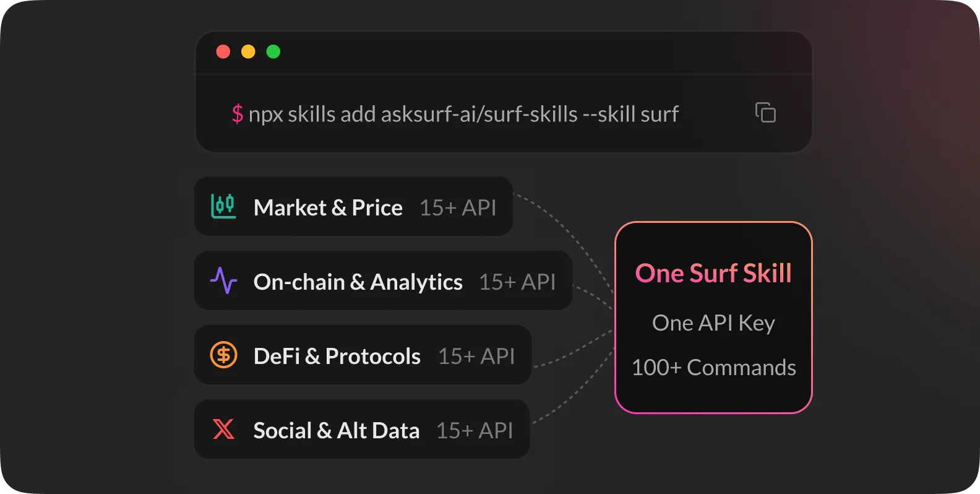
Task: Click the One API Key text
Action: tap(713, 323)
